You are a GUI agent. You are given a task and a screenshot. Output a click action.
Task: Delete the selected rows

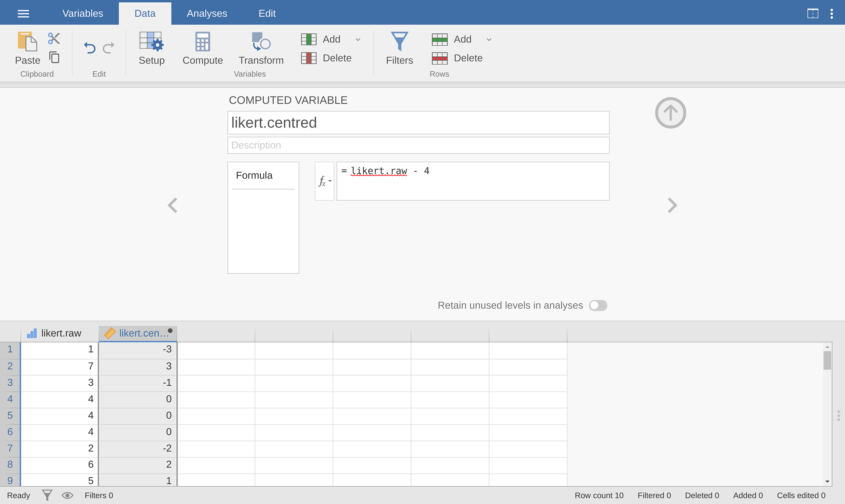pyautogui.click(x=457, y=58)
